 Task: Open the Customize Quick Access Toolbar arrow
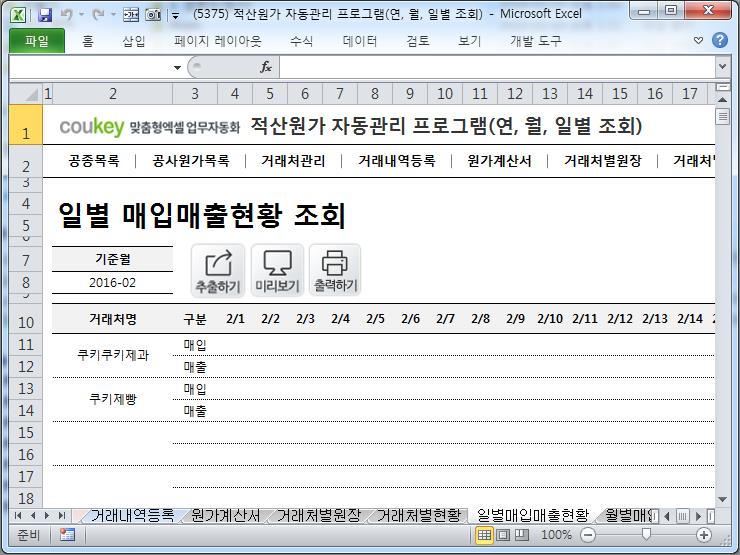(x=176, y=16)
